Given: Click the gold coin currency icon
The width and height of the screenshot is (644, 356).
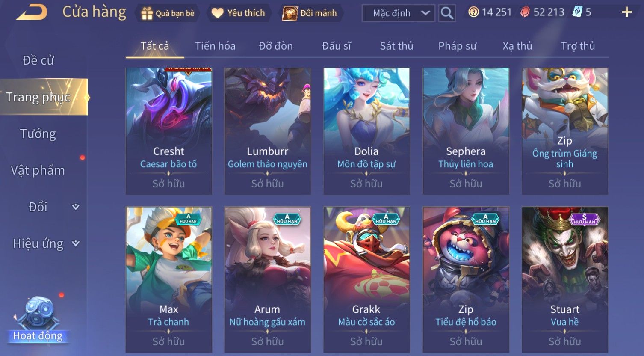Looking at the screenshot, I should (x=473, y=12).
